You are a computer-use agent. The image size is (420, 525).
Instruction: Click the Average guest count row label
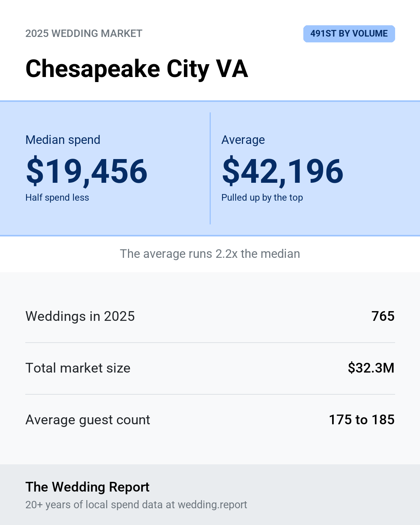(x=88, y=420)
